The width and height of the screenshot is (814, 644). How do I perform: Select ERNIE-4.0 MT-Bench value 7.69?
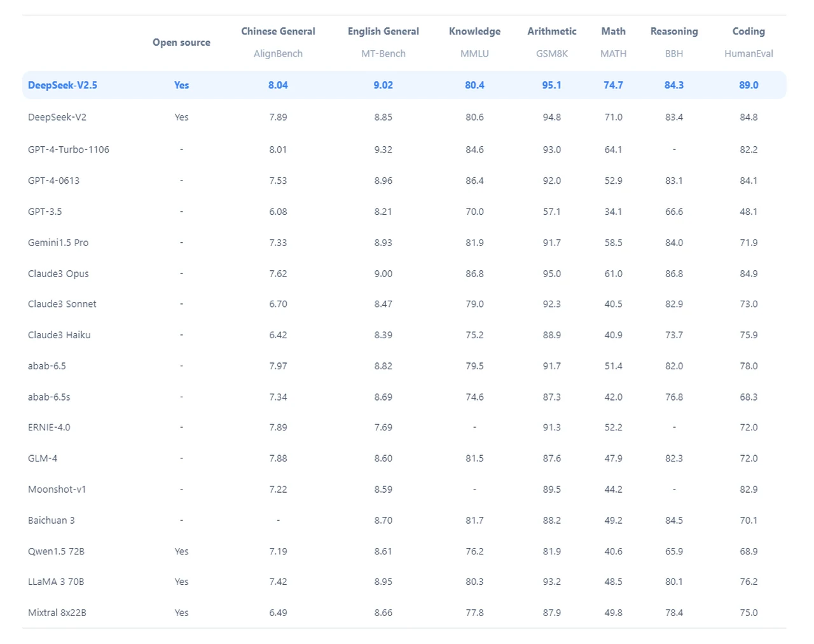click(383, 428)
